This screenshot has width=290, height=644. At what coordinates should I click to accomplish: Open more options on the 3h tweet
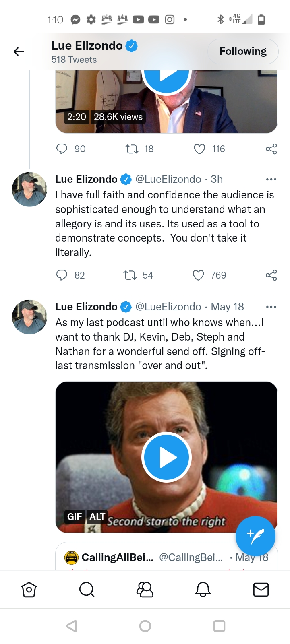click(x=271, y=179)
